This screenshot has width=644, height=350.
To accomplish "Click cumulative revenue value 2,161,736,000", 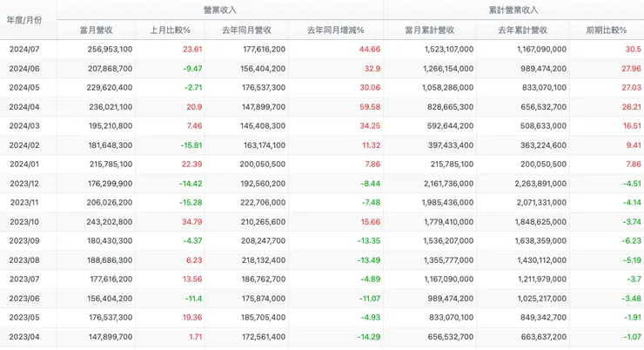I will pyautogui.click(x=449, y=183).
